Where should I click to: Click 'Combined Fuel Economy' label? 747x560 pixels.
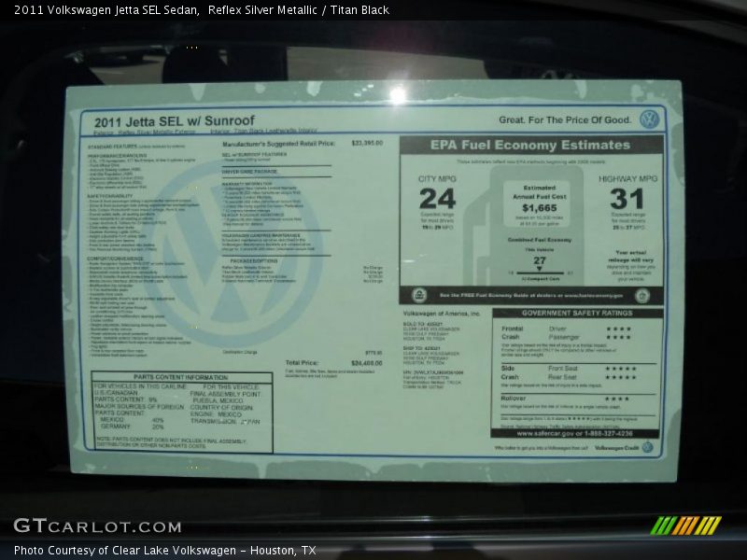(540, 240)
